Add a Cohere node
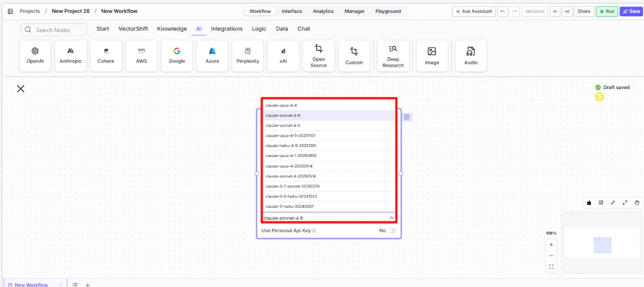644x287 pixels. [x=106, y=56]
